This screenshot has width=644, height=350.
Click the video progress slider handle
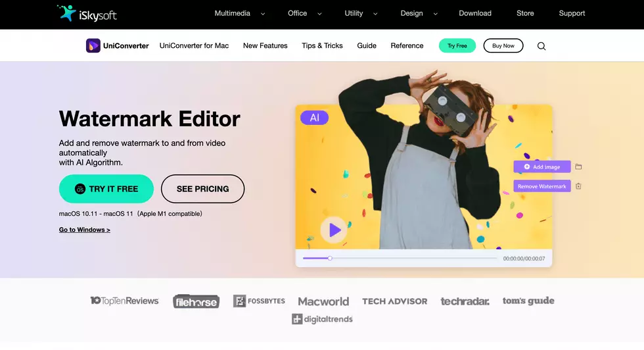(330, 259)
